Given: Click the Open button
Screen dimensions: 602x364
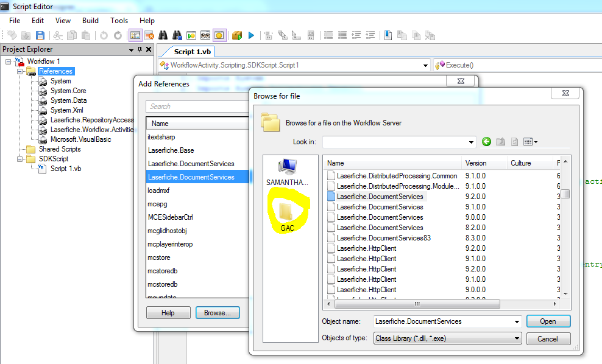Looking at the screenshot, I should [548, 321].
